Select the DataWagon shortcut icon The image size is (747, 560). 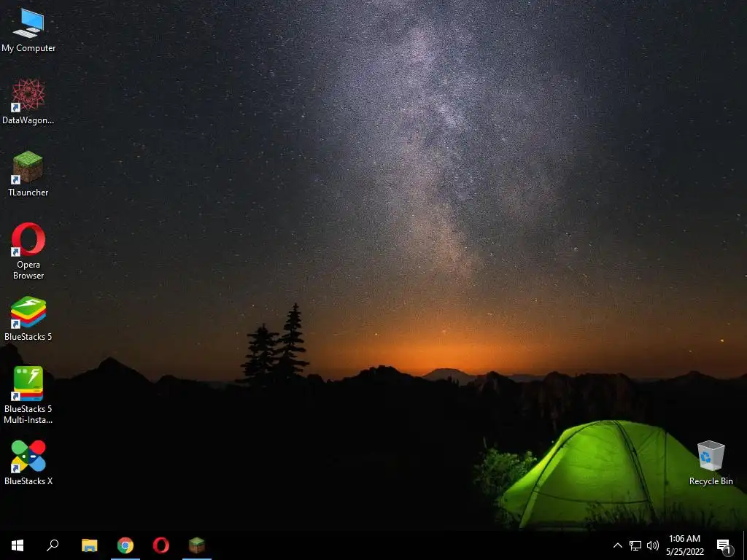(28, 102)
